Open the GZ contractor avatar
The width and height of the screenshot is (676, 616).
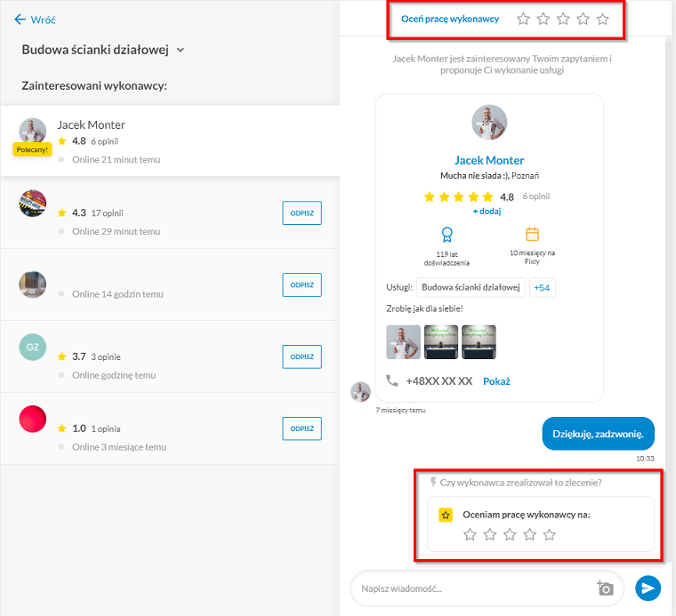click(x=32, y=348)
